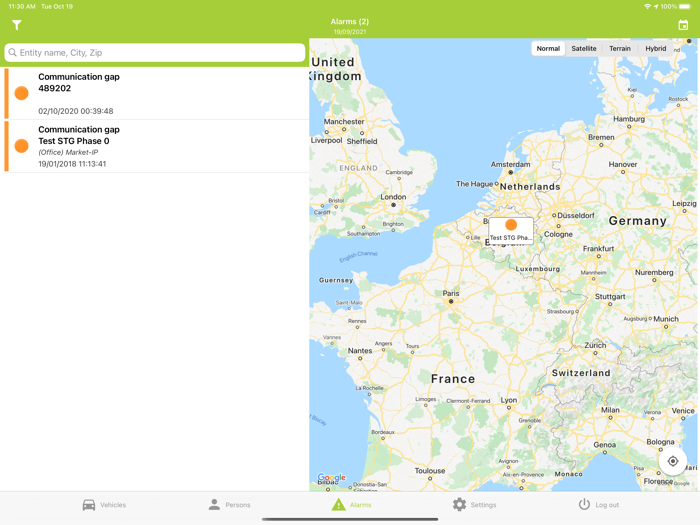Image resolution: width=700 pixels, height=525 pixels.
Task: Tap the Toulouse label on map
Action: click(x=429, y=471)
